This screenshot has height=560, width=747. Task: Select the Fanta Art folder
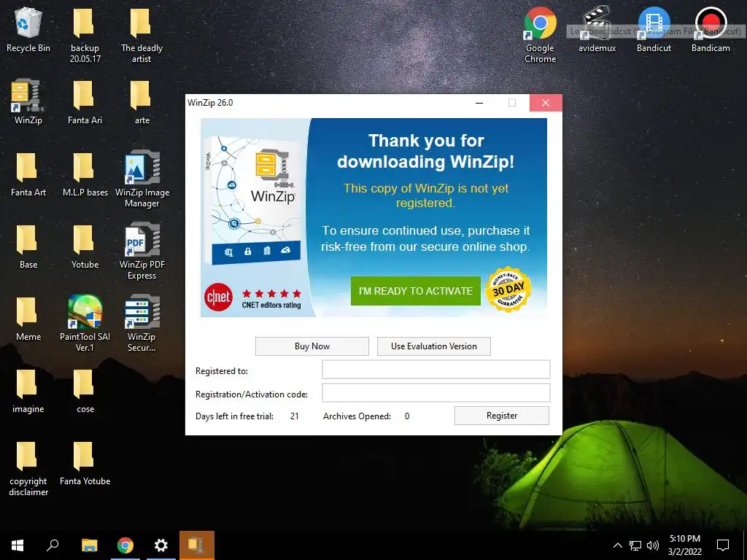(28, 175)
